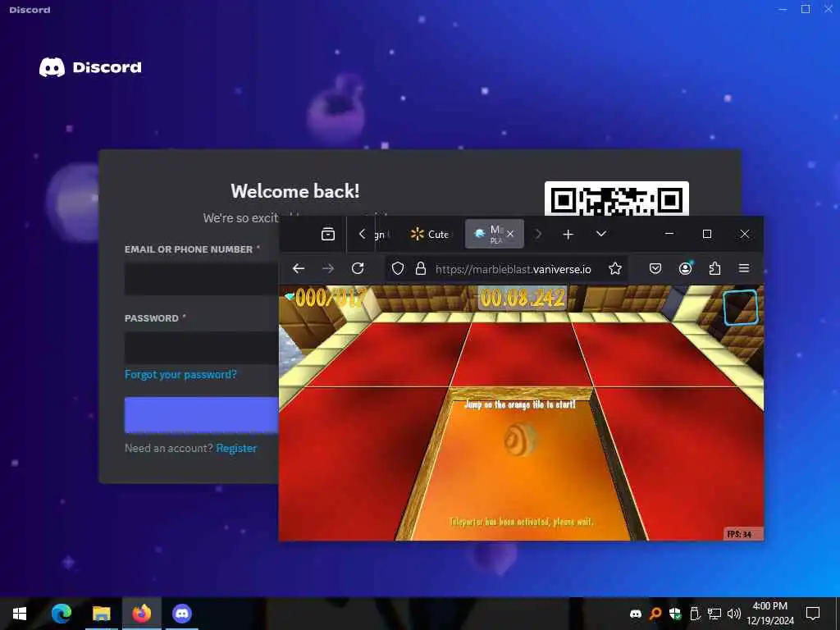The width and height of the screenshot is (840, 630).
Task: Click the orange magnifier tray icon
Action: coord(655,614)
